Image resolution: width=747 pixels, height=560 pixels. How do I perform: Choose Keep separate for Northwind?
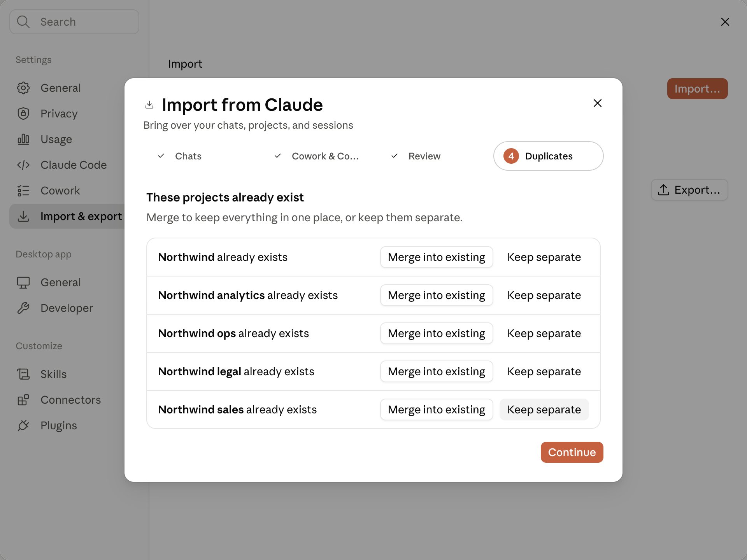coord(544,257)
